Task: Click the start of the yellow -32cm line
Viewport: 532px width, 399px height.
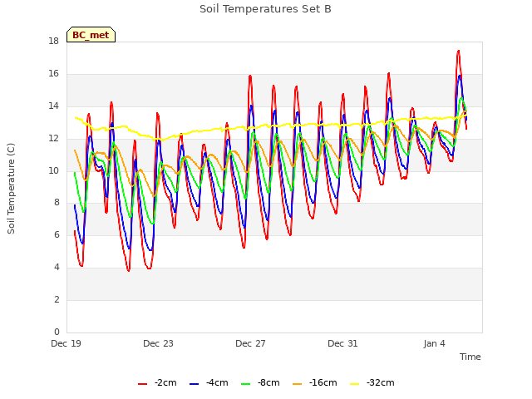Action: pyautogui.click(x=76, y=118)
